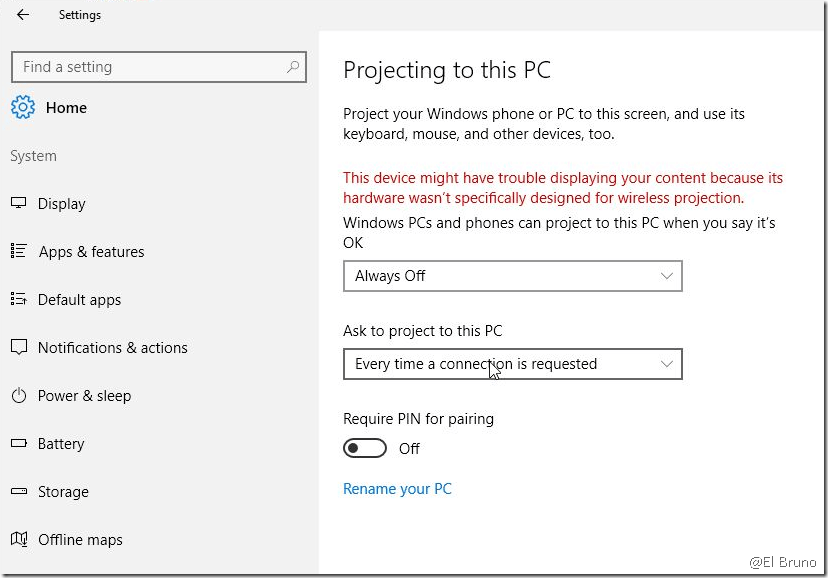Expand the Ask to project dropdown

pos(512,364)
